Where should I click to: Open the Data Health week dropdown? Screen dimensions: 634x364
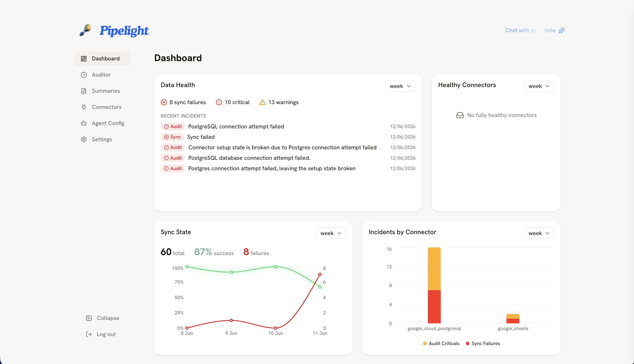click(x=400, y=86)
